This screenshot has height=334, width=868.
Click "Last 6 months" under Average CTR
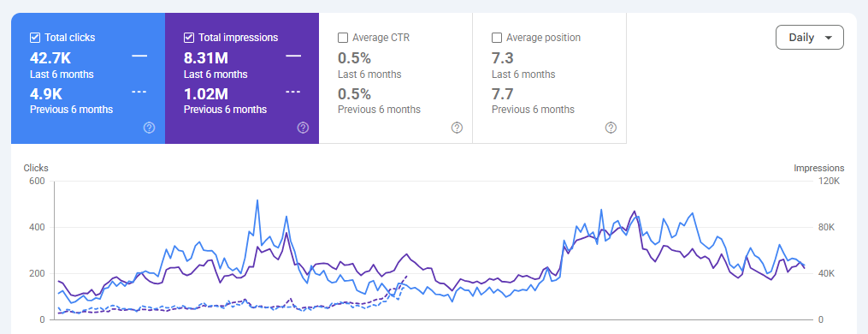point(369,75)
